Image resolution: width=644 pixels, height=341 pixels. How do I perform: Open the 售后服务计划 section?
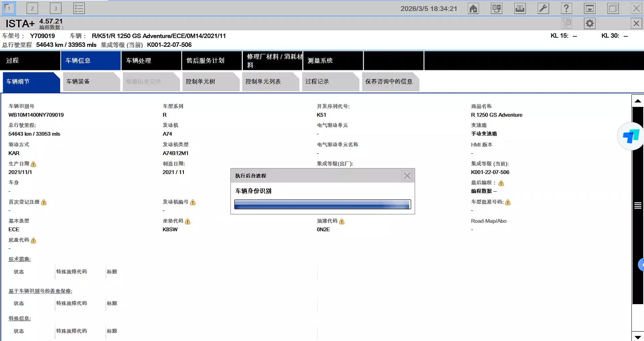[x=211, y=60]
